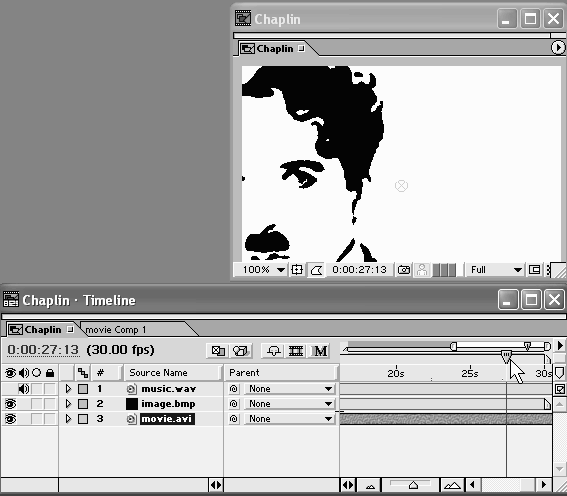Click the time navigator left handle

click(x=453, y=347)
